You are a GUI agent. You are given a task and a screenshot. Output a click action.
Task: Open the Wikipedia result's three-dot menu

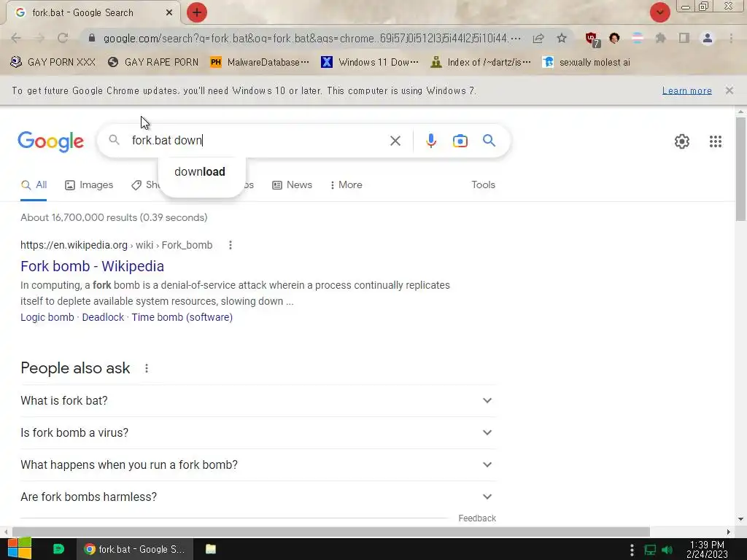(230, 245)
